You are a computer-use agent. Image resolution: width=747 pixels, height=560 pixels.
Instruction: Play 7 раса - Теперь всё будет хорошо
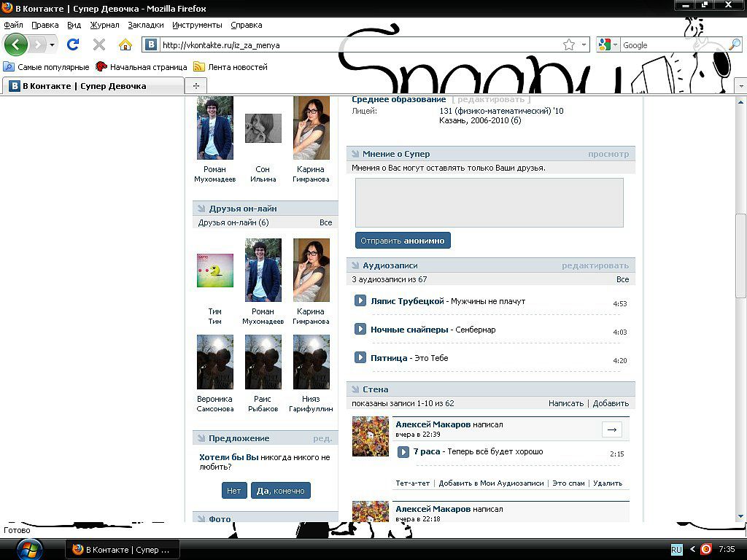click(403, 451)
